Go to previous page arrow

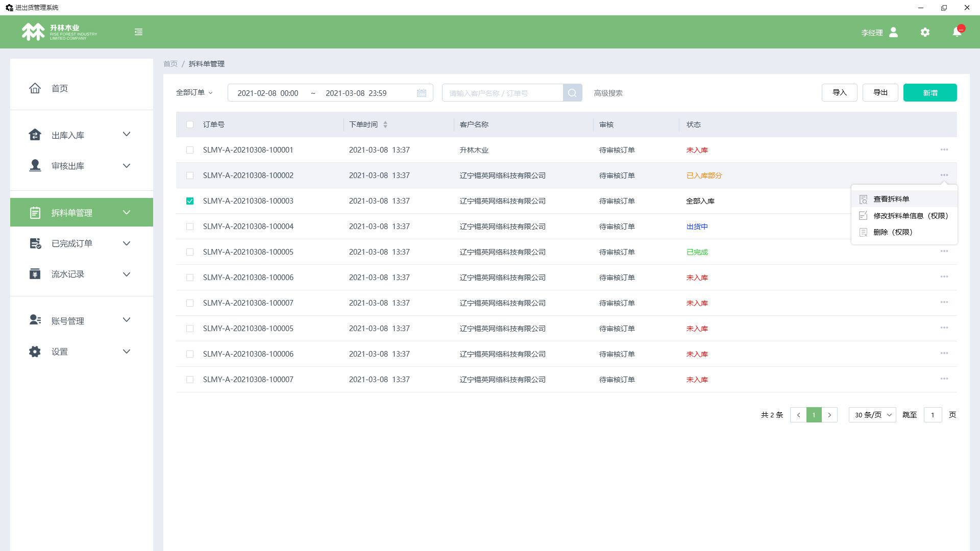(x=798, y=415)
